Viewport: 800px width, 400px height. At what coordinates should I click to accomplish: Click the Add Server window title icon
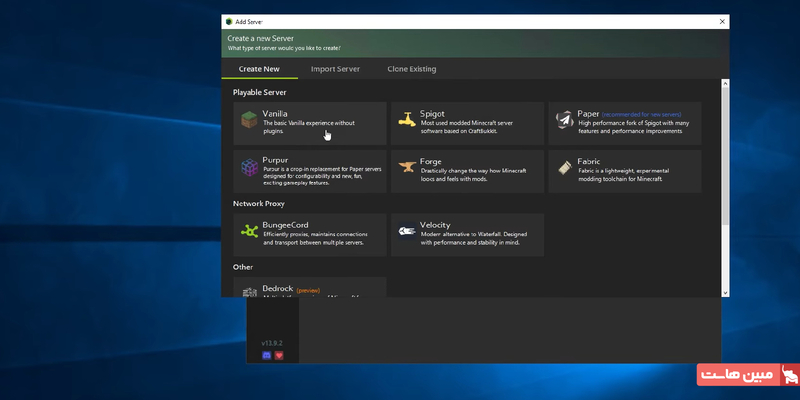229,22
